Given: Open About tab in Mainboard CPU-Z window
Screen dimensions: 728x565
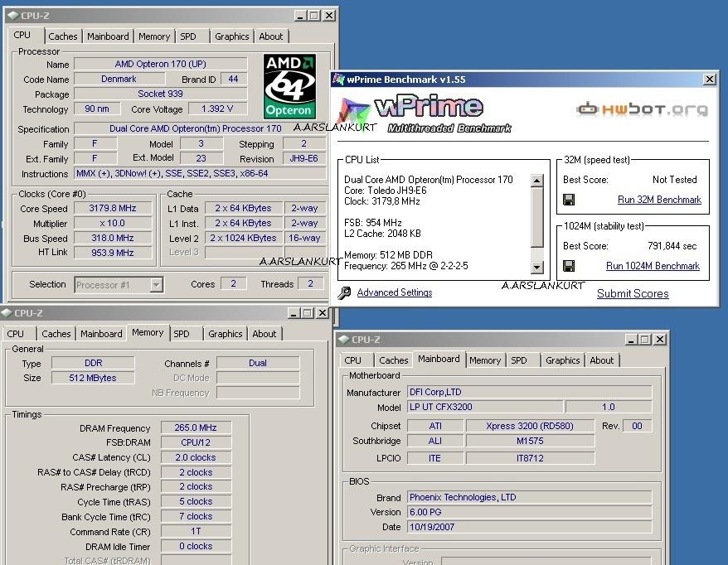Looking at the screenshot, I should coord(602,360).
